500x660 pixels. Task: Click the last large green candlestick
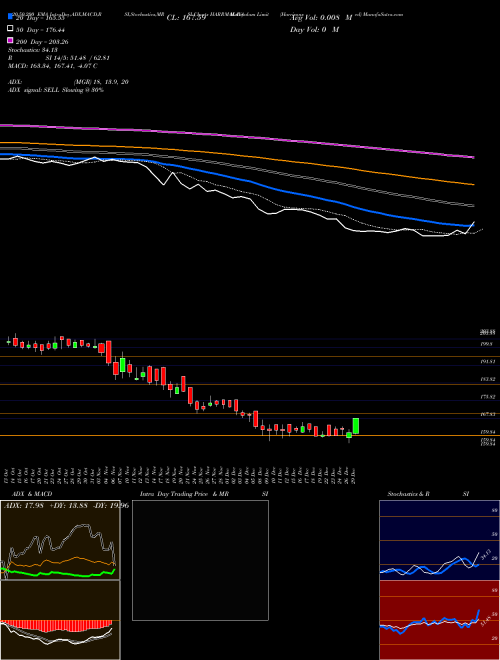pyautogui.click(x=356, y=426)
